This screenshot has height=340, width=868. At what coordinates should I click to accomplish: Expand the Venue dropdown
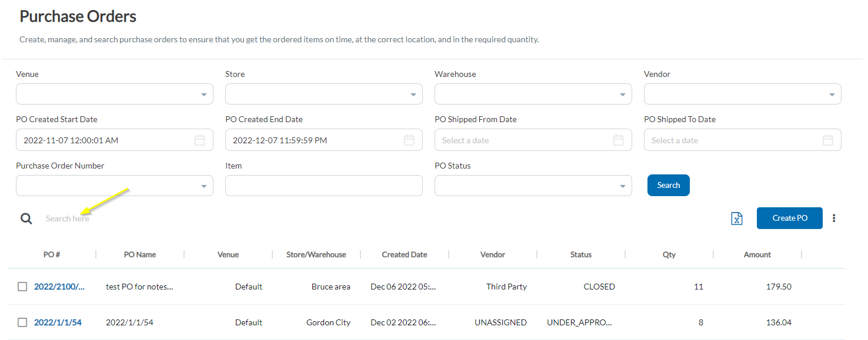[x=204, y=94]
